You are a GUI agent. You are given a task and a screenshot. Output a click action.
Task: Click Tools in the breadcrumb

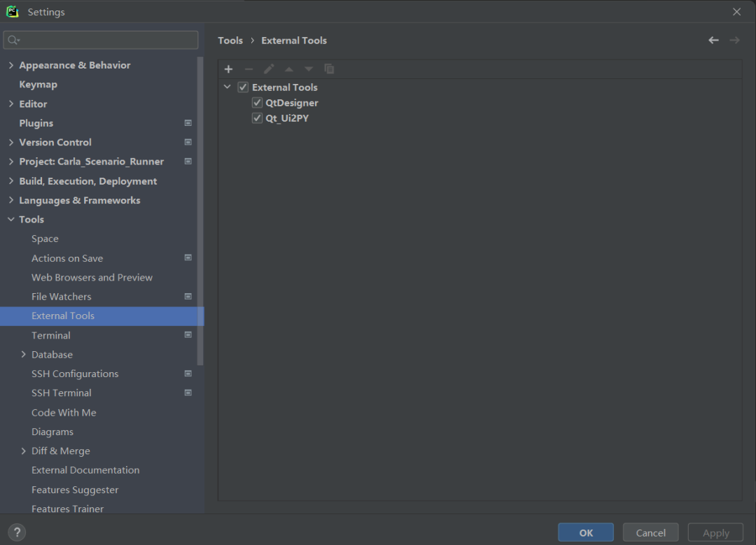pyautogui.click(x=230, y=41)
